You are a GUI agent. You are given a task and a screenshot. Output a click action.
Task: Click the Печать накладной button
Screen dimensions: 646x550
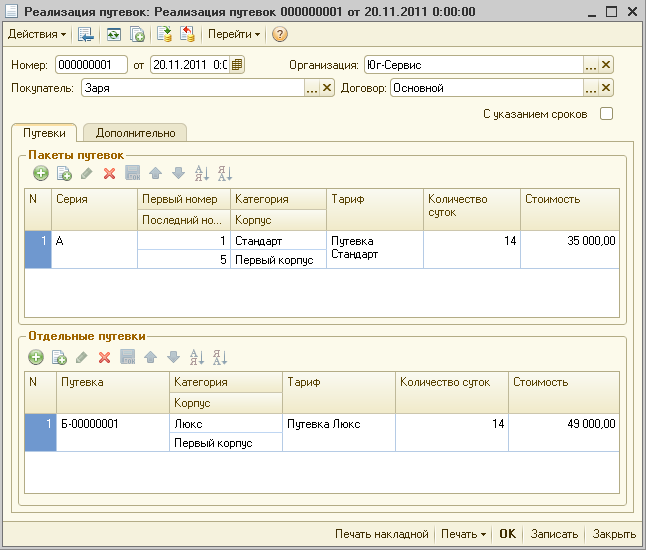click(x=382, y=534)
